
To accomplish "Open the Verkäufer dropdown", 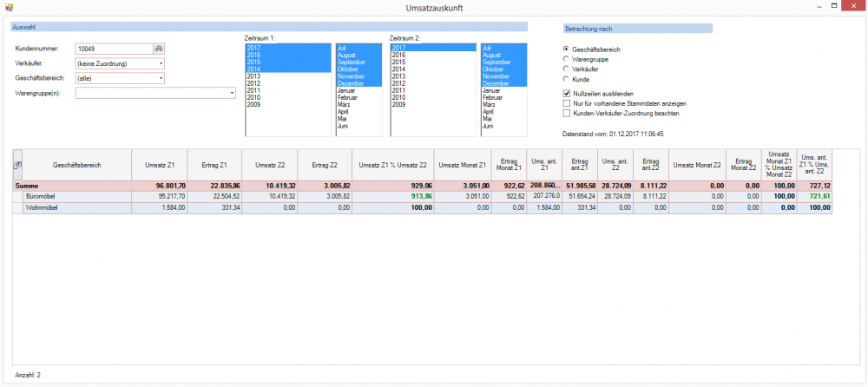I will point(161,63).
